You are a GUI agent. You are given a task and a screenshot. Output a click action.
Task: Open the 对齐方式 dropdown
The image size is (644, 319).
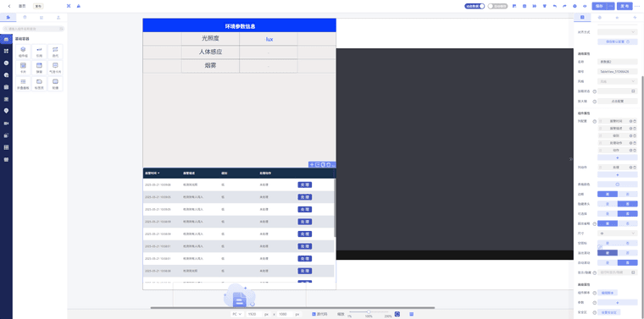coord(617,31)
